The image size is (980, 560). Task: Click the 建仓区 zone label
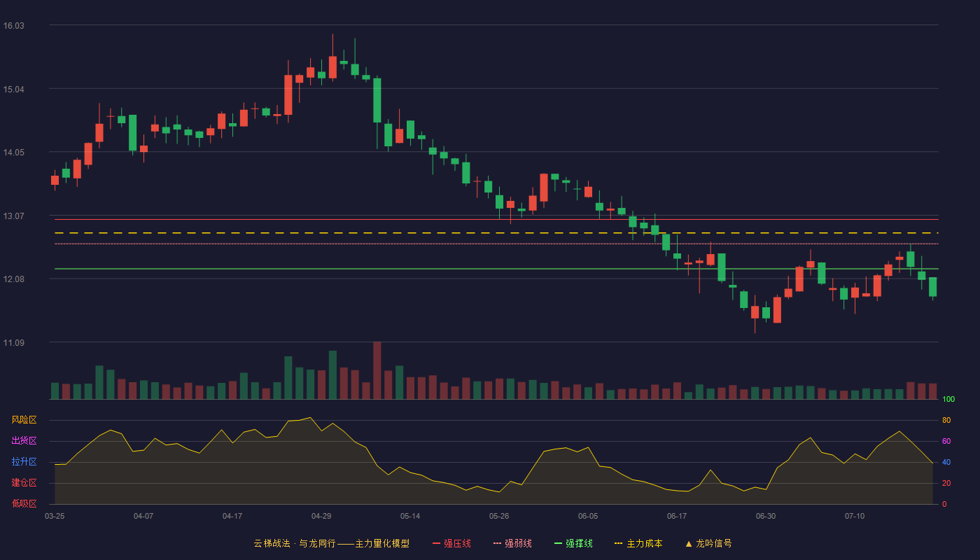[24, 483]
